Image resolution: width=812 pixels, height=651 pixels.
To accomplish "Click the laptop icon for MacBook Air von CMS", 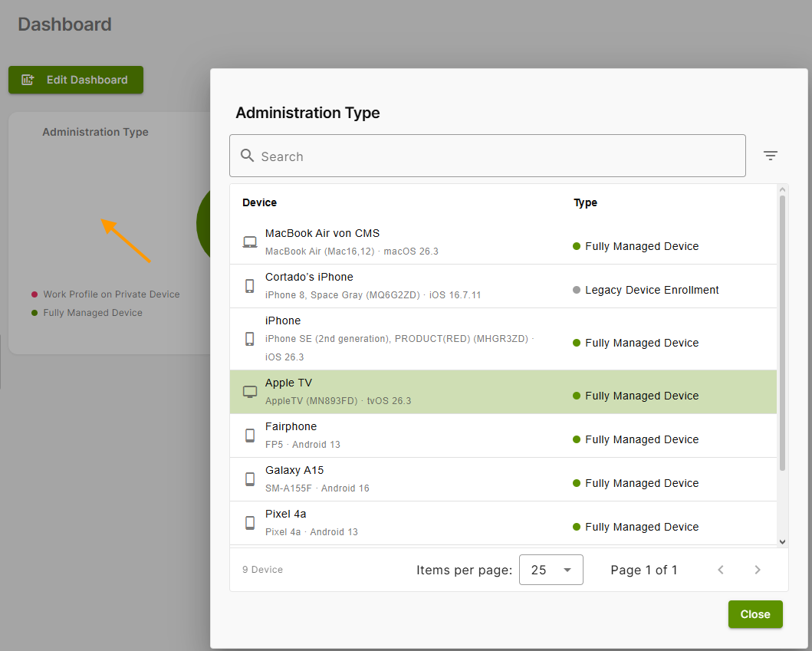I will tap(250, 242).
